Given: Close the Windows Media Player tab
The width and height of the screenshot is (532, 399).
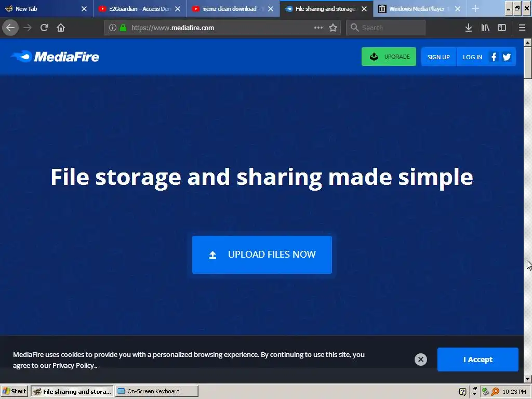Looking at the screenshot, I should tap(458, 9).
